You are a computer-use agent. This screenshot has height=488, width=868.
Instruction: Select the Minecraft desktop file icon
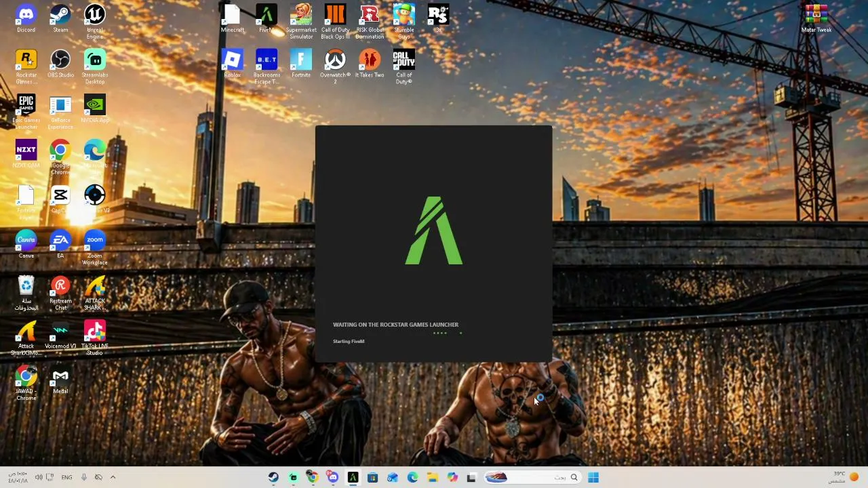(x=232, y=19)
